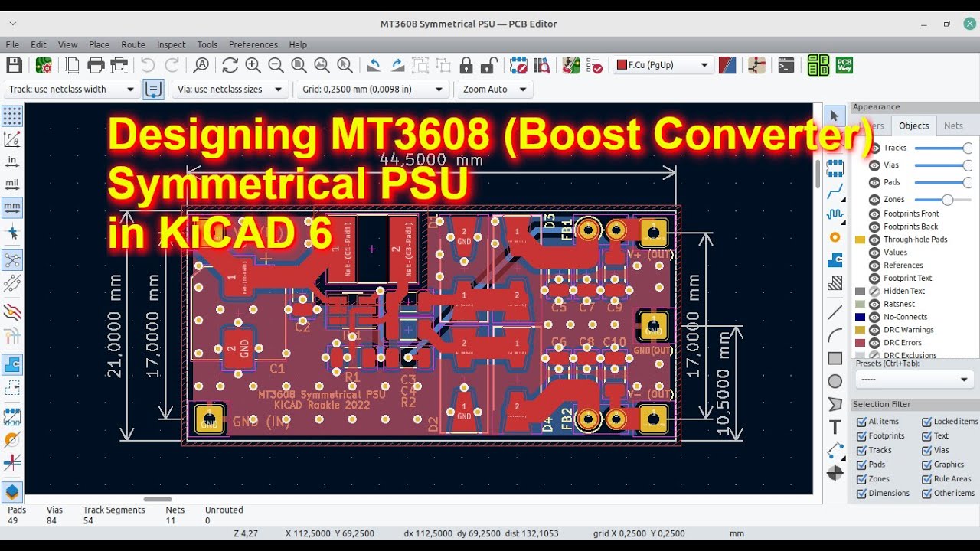Save the board with the floppy icon
This screenshot has width=980, height=551.
point(14,65)
